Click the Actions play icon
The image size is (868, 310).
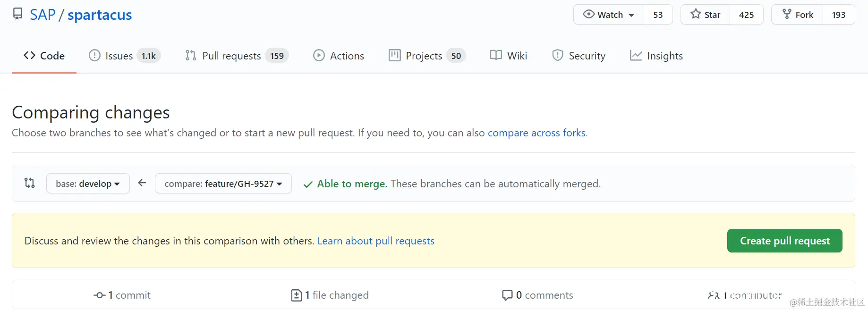[319, 56]
